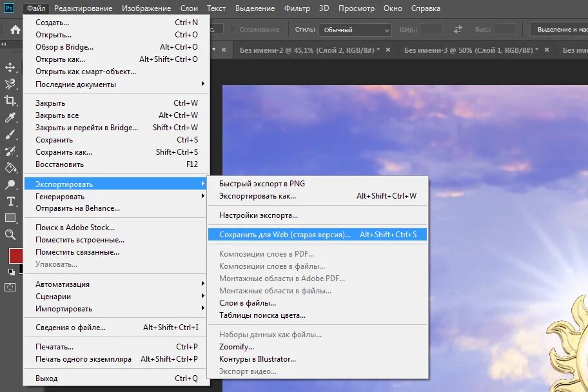This screenshot has width=588, height=392.
Task: Click the Photoshop Ps logo icon
Action: coord(8,8)
